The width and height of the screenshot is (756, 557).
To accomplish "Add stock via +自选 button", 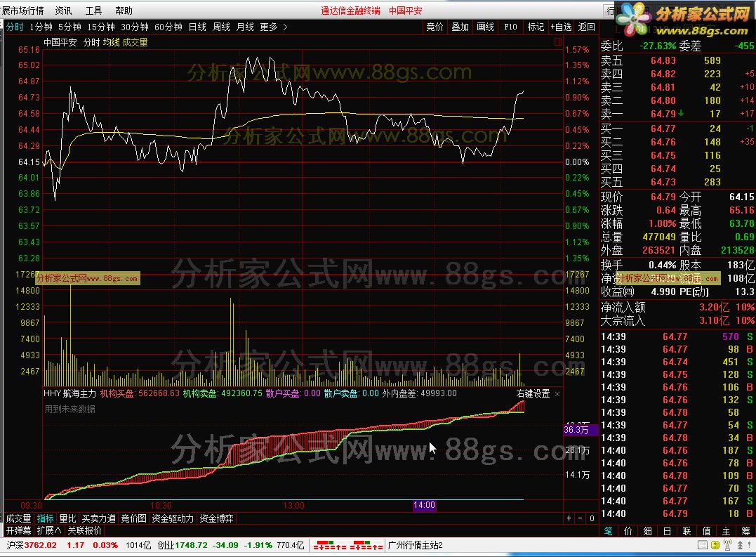I will (561, 27).
